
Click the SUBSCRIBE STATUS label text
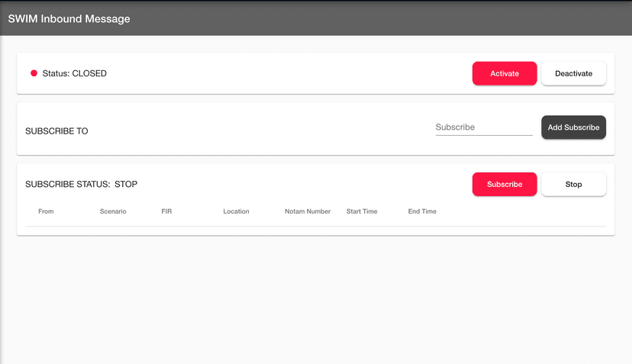(x=67, y=184)
